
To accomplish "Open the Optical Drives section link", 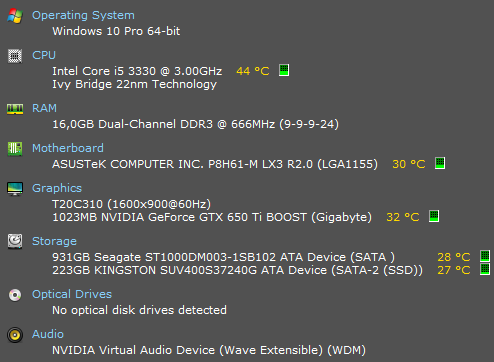I will click(x=72, y=294).
